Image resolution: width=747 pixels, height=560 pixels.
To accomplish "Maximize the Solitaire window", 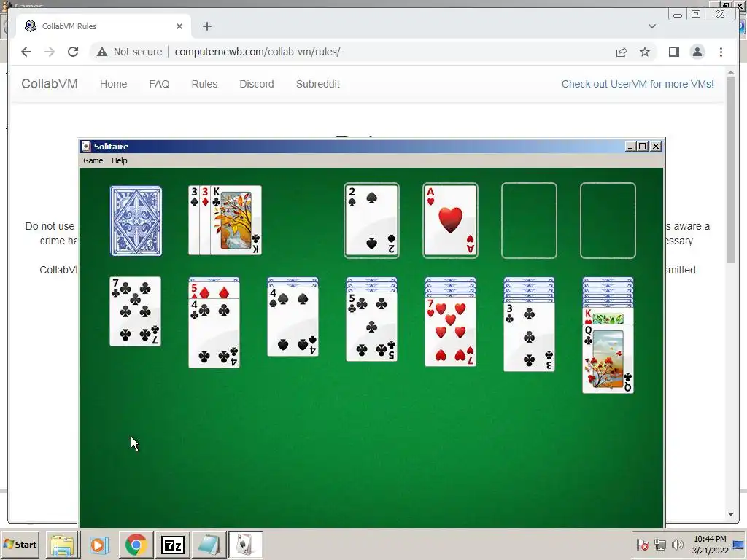I will pos(643,146).
